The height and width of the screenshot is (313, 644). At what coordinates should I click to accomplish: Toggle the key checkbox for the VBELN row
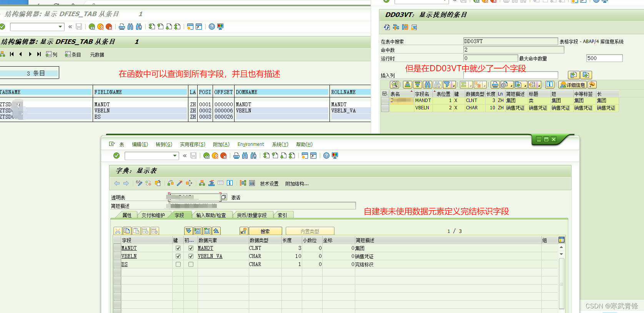(178, 256)
